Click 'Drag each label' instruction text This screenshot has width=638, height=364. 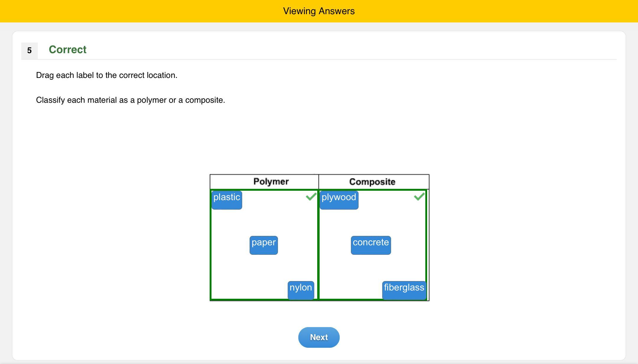pyautogui.click(x=107, y=75)
